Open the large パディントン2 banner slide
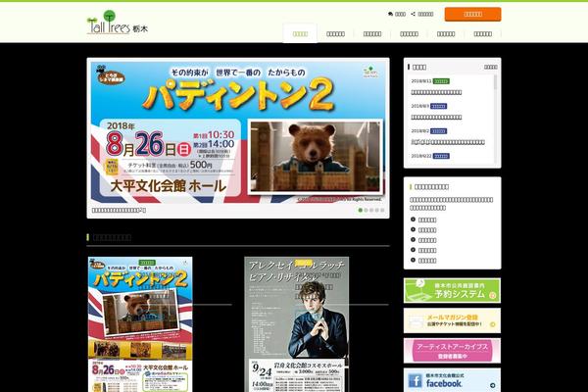 coord(238,132)
